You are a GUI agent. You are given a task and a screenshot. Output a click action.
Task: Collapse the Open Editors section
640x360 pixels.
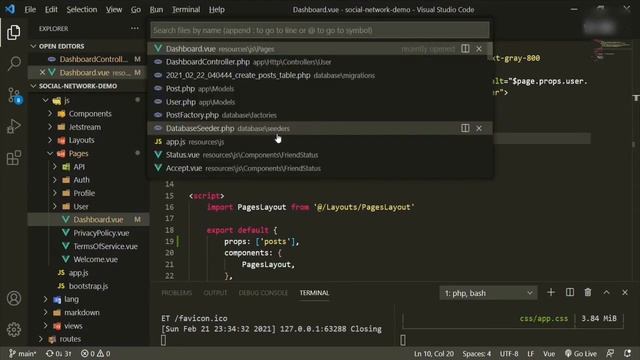33,46
